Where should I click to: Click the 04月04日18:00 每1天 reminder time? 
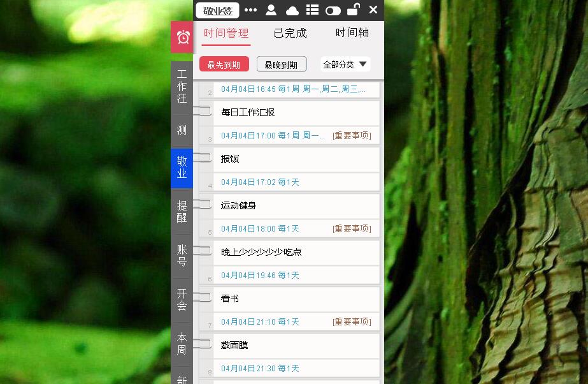260,228
